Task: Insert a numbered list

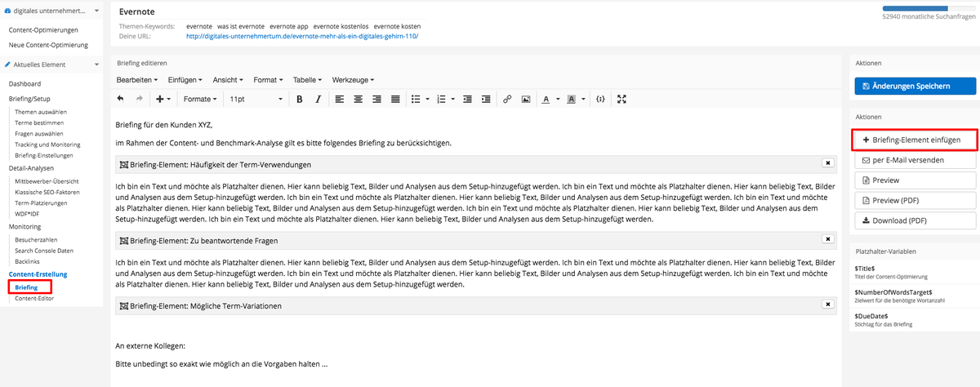Action: [441, 99]
